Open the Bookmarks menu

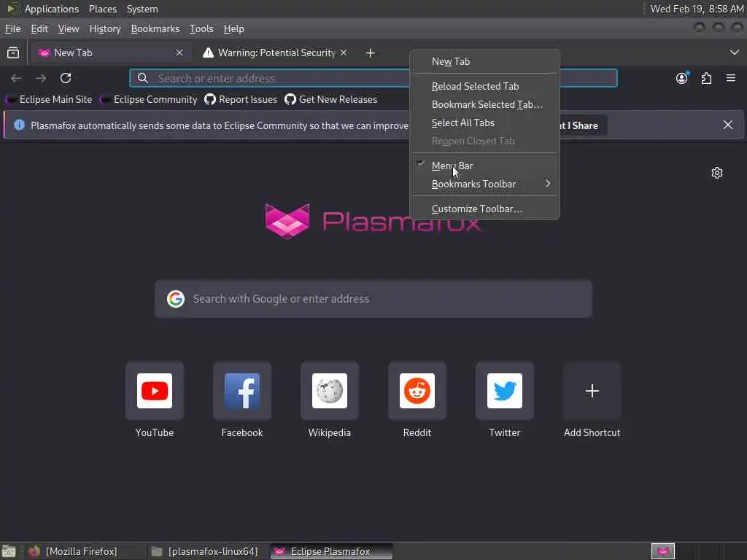[155, 28]
